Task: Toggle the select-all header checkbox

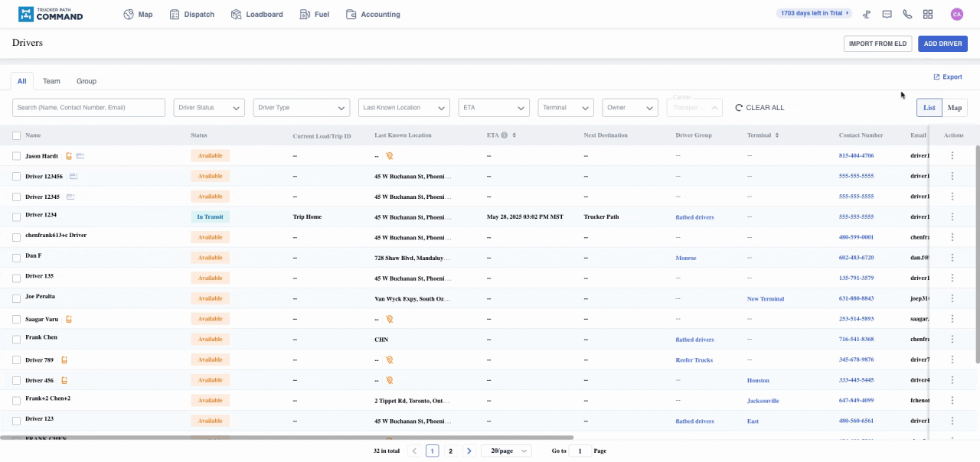Action: pos(17,135)
